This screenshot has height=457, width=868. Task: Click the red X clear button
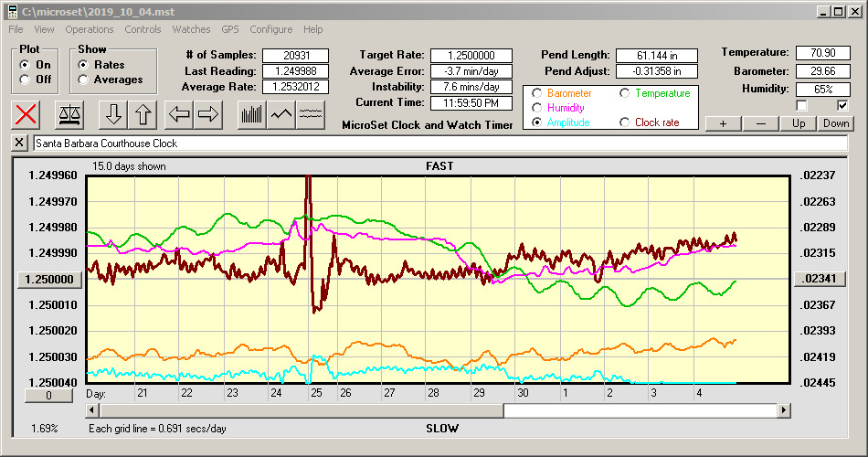coord(27,114)
